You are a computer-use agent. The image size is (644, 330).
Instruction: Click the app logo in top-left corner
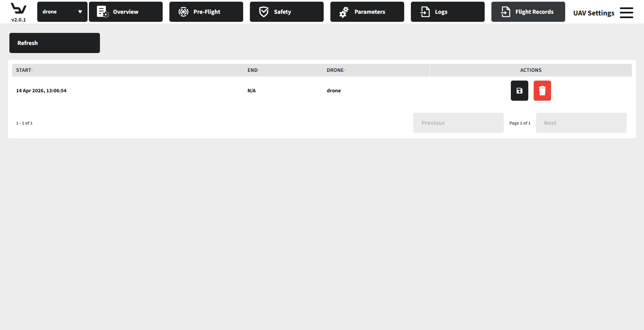18,8
